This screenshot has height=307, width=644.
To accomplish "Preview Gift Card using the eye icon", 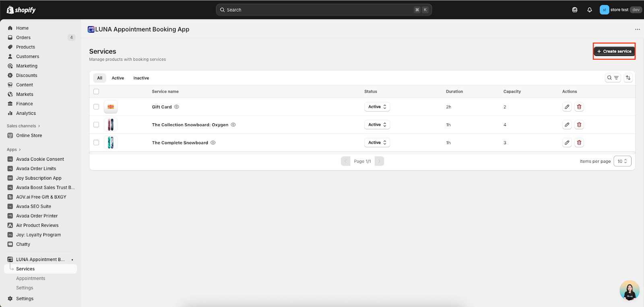I will pos(177,107).
